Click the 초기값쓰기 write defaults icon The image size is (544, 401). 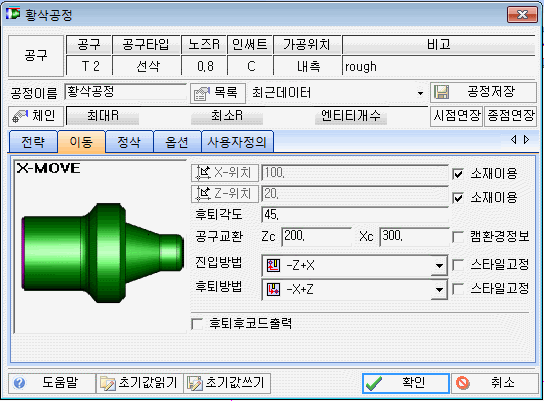[x=195, y=383]
